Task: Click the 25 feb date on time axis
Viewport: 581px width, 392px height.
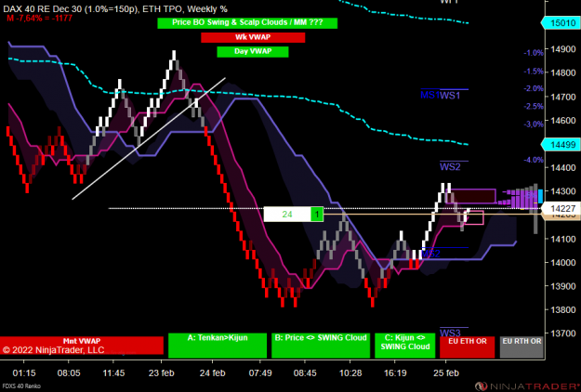Action: pyautogui.click(x=446, y=373)
